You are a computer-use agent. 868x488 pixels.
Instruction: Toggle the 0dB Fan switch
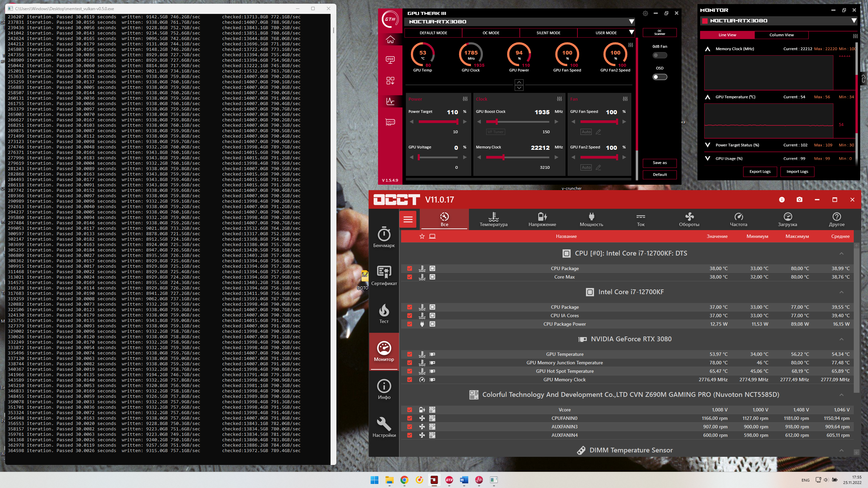pyautogui.click(x=659, y=55)
